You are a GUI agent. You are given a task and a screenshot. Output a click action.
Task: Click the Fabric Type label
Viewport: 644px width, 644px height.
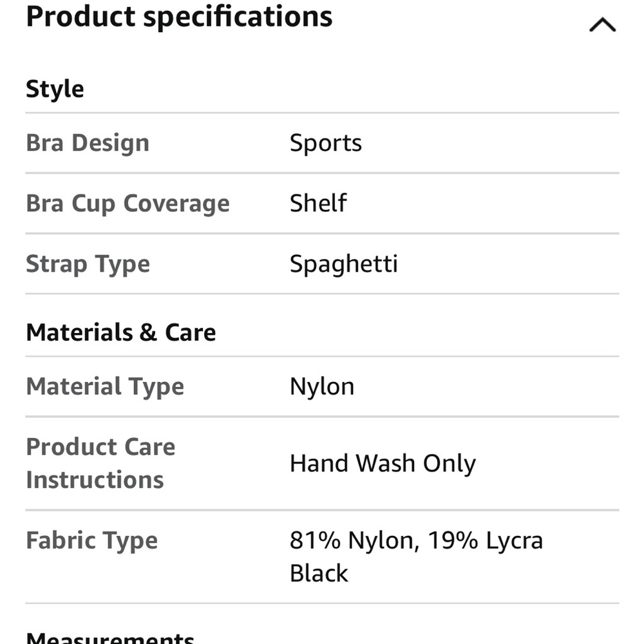(91, 540)
